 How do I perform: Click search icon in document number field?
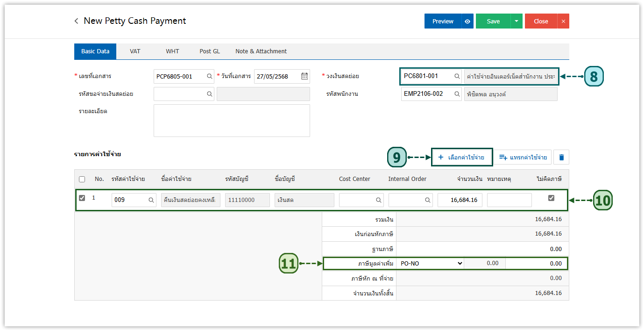(210, 76)
